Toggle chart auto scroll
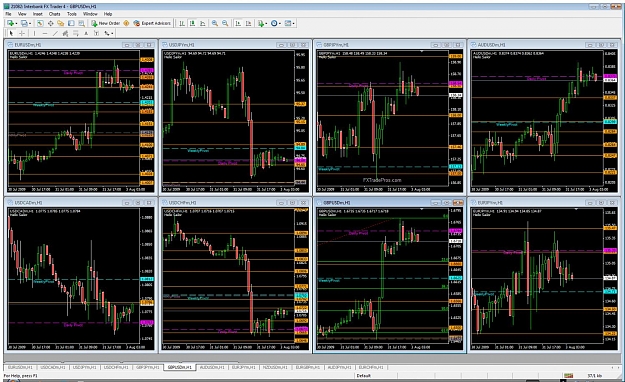Viewport: 625px width, 382px height. 238,24
